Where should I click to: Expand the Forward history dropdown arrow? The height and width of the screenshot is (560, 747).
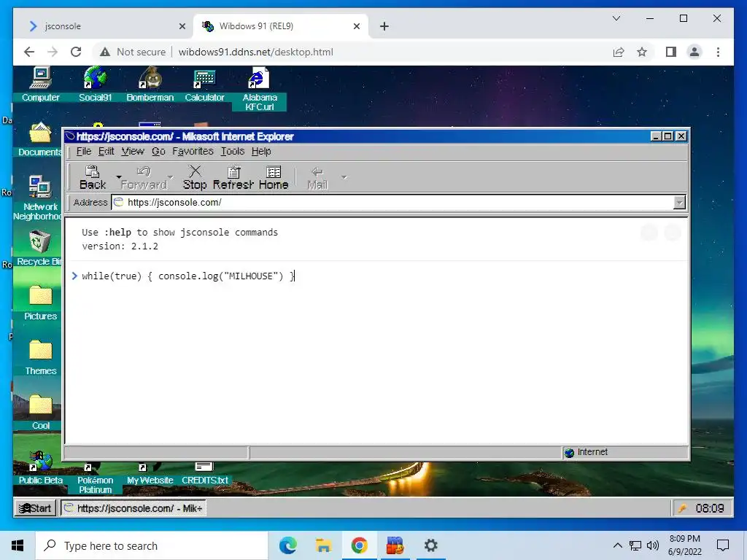pyautogui.click(x=171, y=177)
